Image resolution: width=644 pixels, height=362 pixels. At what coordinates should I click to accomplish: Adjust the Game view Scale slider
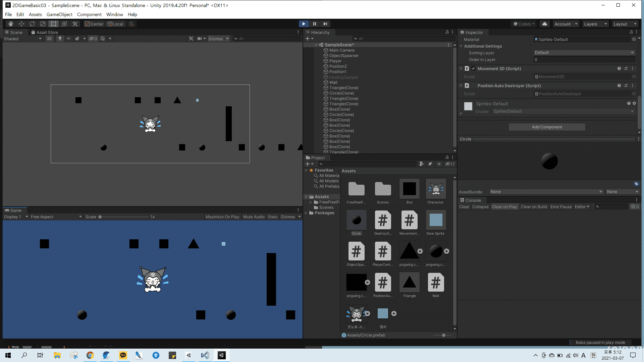tap(100, 217)
